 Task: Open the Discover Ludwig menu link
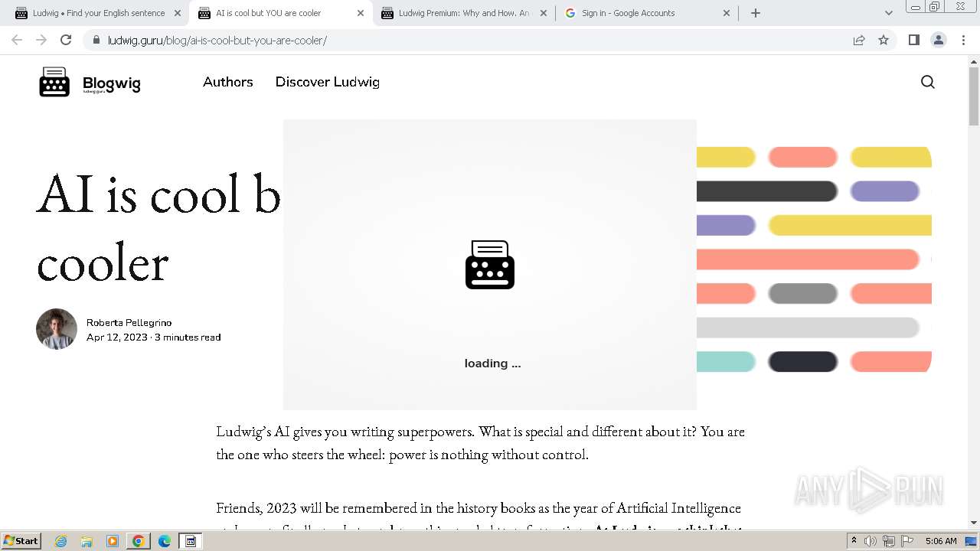coord(328,82)
